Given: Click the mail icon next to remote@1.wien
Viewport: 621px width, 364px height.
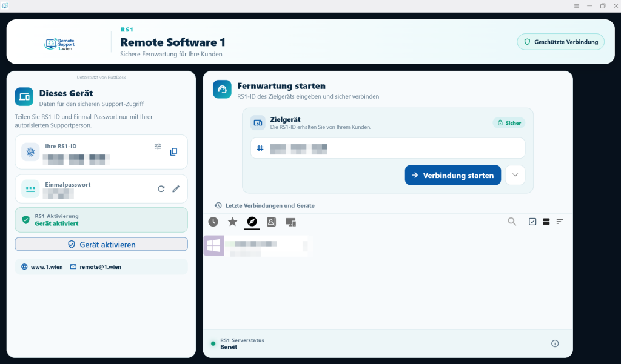Looking at the screenshot, I should click(73, 266).
